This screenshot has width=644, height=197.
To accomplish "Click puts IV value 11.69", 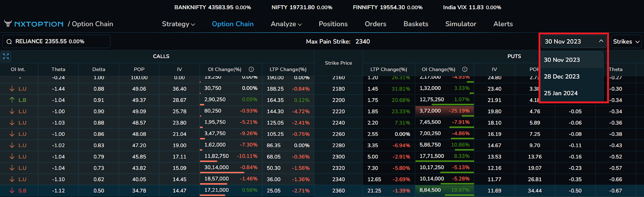I will pos(494,191).
